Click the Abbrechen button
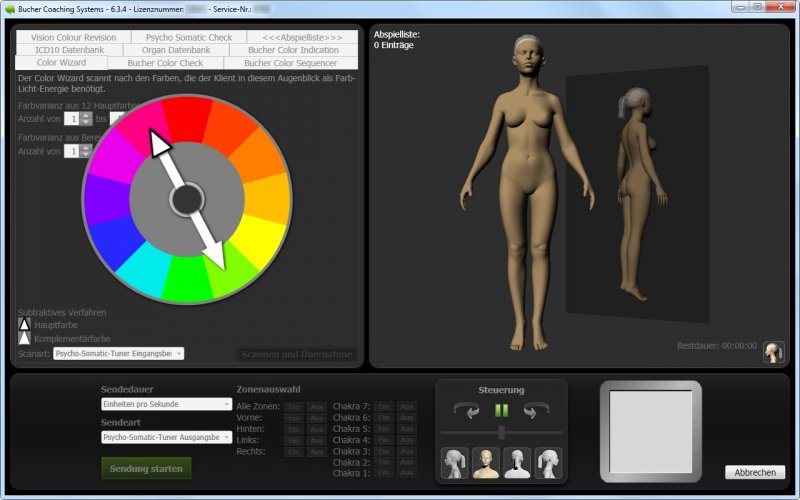800x500 pixels. coord(755,472)
